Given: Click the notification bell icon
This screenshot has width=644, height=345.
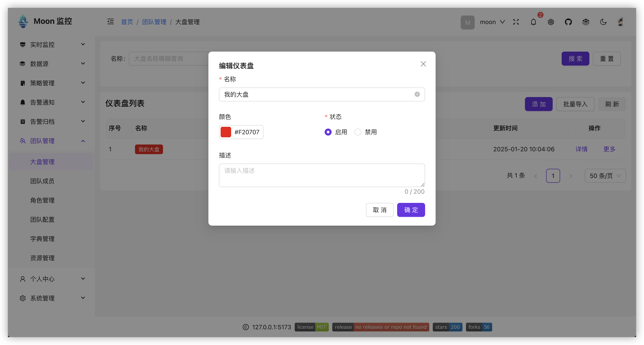Looking at the screenshot, I should tap(534, 22).
